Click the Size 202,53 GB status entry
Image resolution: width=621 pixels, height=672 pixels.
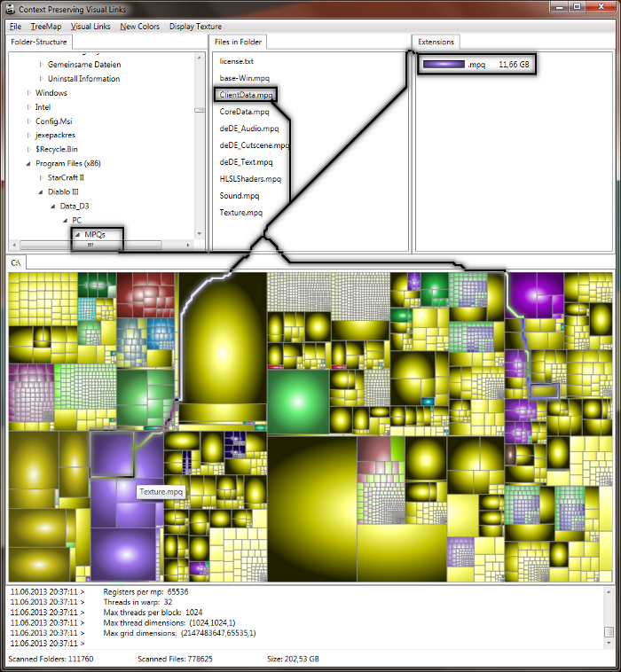(x=293, y=659)
